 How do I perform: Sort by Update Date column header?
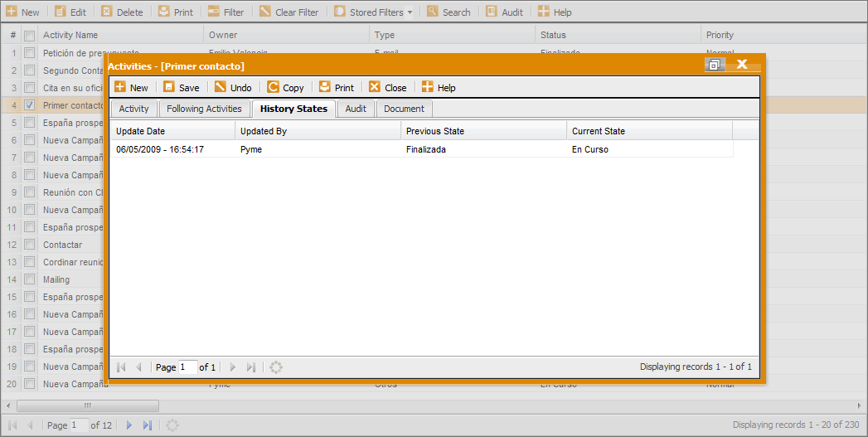[x=172, y=131]
